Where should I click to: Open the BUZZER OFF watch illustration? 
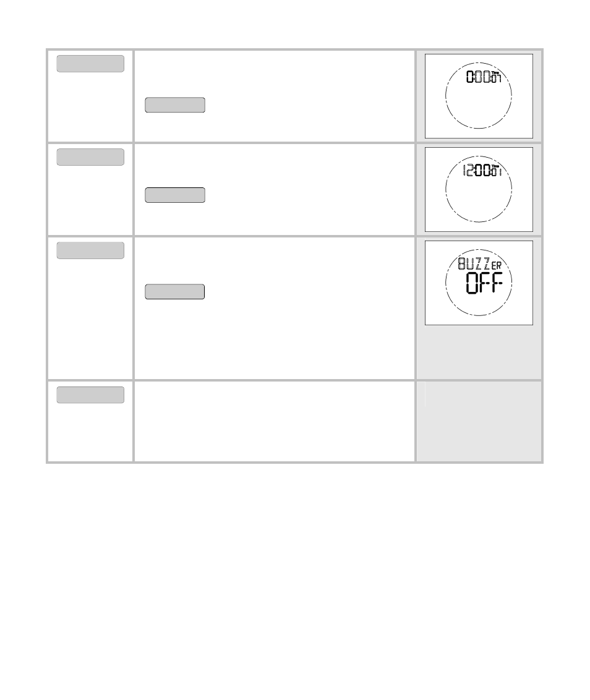pyautogui.click(x=479, y=283)
